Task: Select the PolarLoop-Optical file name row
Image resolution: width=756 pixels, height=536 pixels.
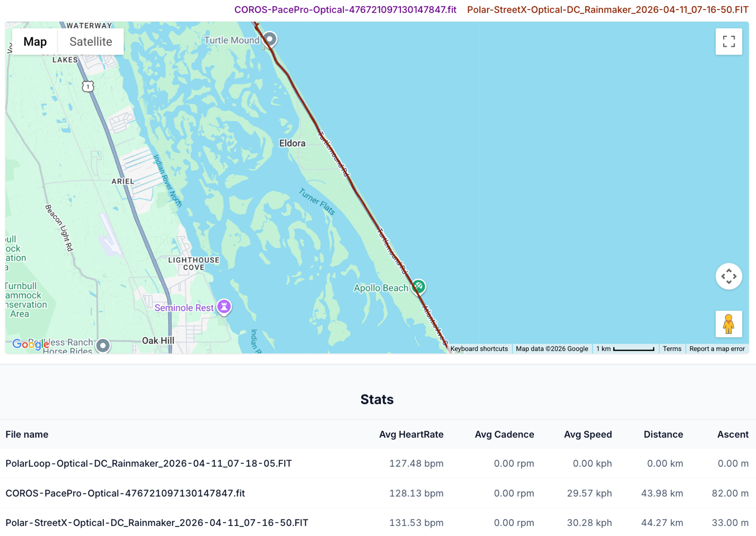Action: 149,463
